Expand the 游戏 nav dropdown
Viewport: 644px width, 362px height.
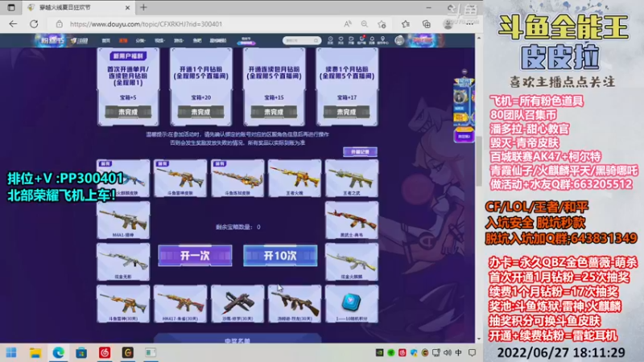tap(178, 41)
